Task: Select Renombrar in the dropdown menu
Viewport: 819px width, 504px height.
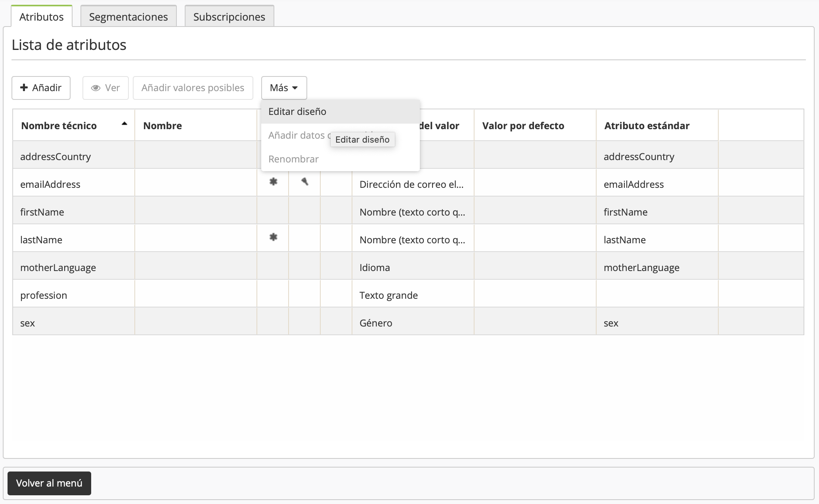Action: point(293,159)
